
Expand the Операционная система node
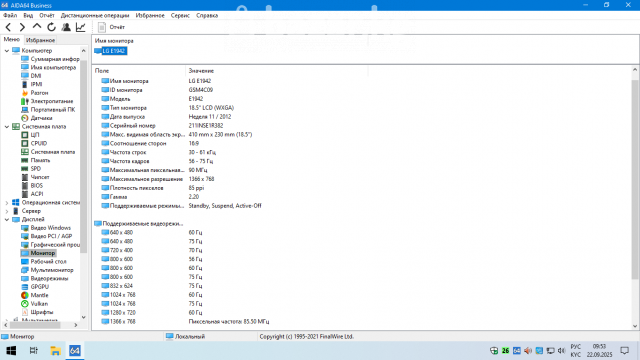click(7, 202)
